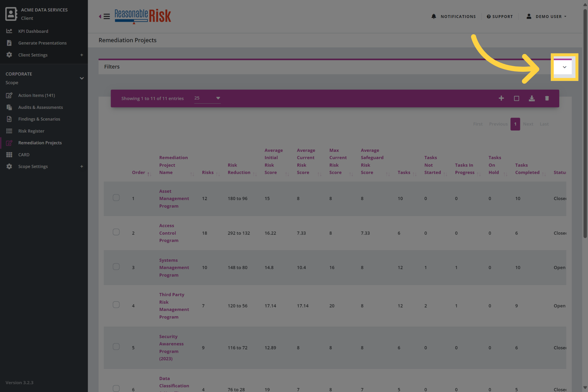Sort by Average Safeguard Risk Score column

[x=375, y=161]
